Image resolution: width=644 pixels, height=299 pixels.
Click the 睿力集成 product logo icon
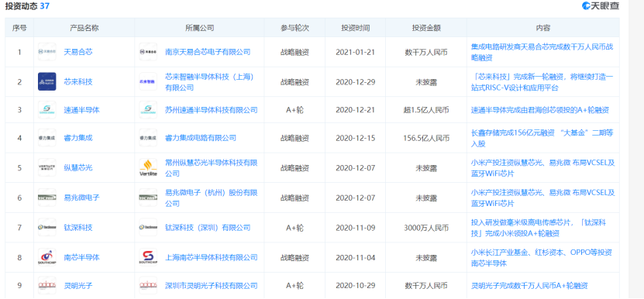[46, 138]
